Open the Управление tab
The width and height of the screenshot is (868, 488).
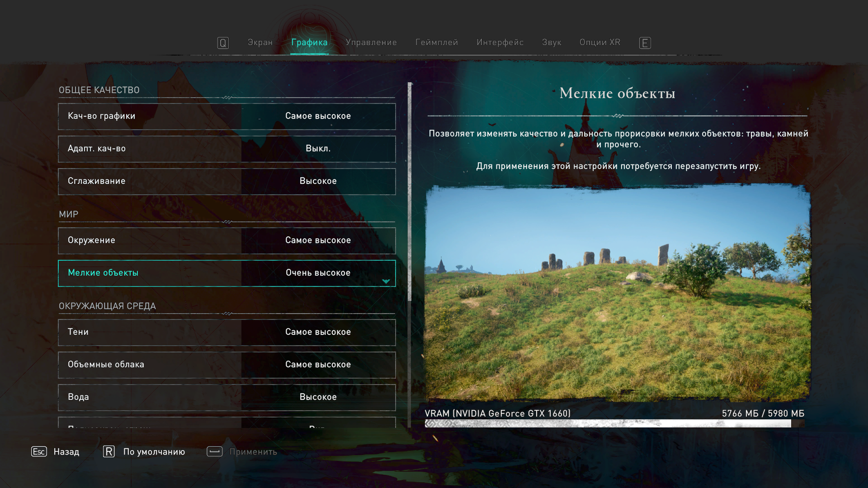click(x=371, y=42)
